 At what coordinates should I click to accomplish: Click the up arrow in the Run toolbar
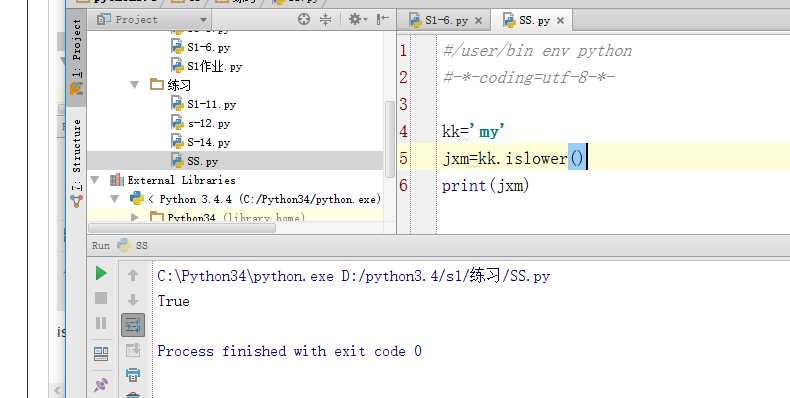click(133, 275)
